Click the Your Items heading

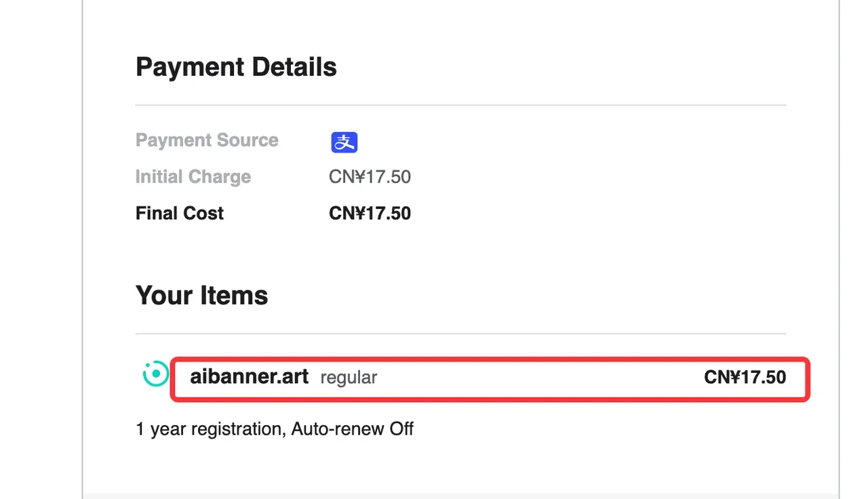pyautogui.click(x=202, y=296)
